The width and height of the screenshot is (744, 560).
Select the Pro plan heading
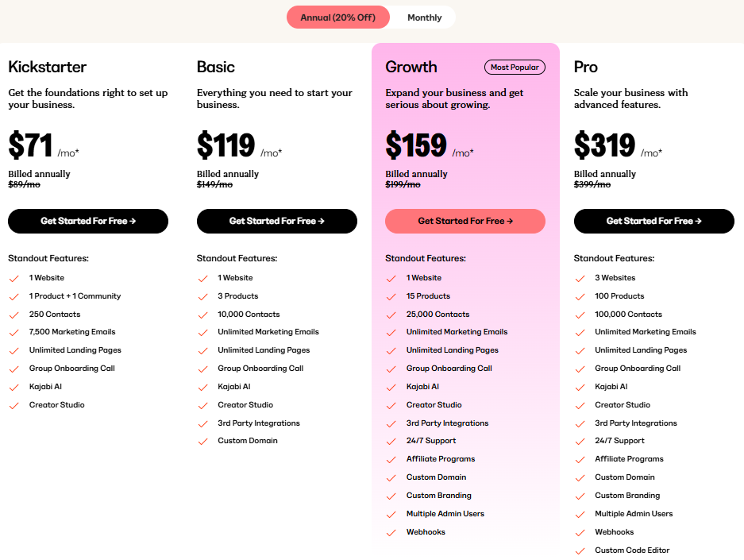584,67
